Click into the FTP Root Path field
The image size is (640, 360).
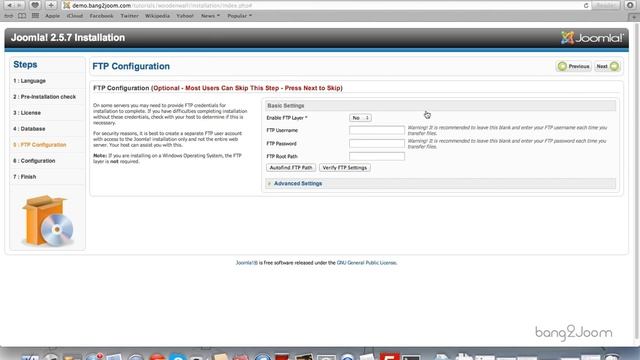[377, 156]
